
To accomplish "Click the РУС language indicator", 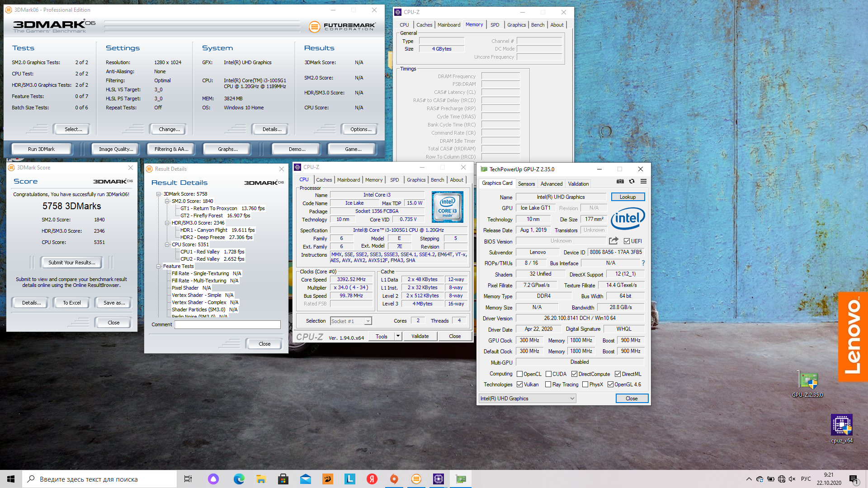I will (x=806, y=479).
